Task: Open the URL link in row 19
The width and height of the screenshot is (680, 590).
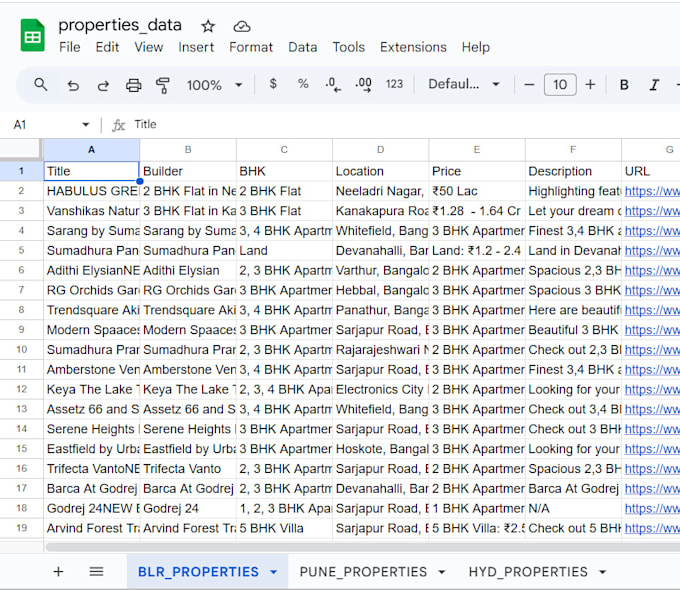Action: click(652, 528)
